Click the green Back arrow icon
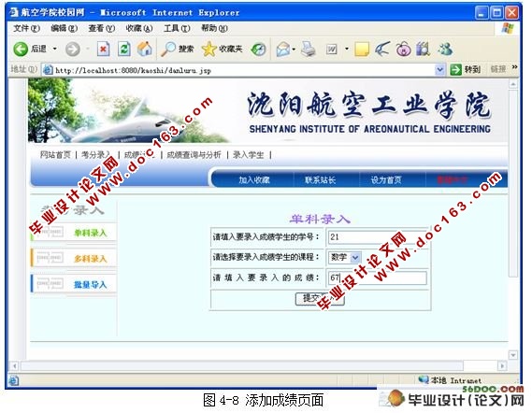532x413 pixels. click(21, 50)
